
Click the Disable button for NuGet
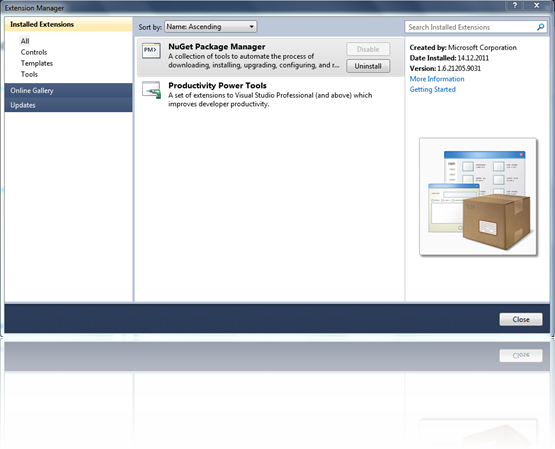click(x=368, y=49)
